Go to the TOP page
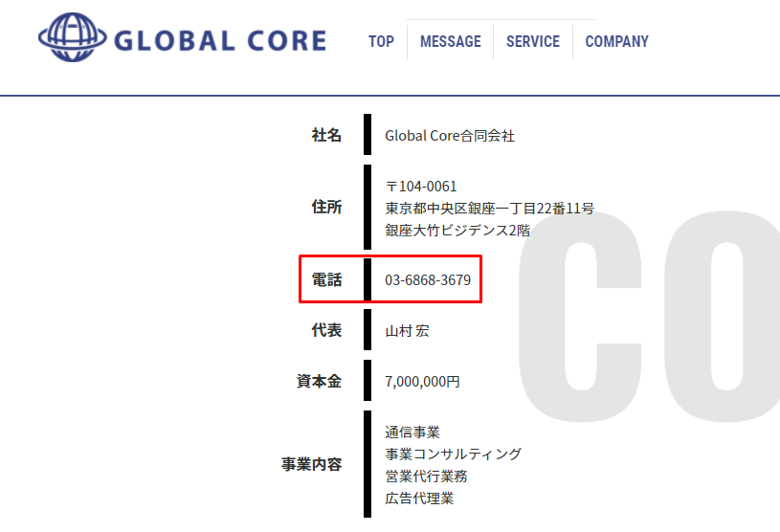The height and width of the screenshot is (532, 780). click(x=381, y=42)
